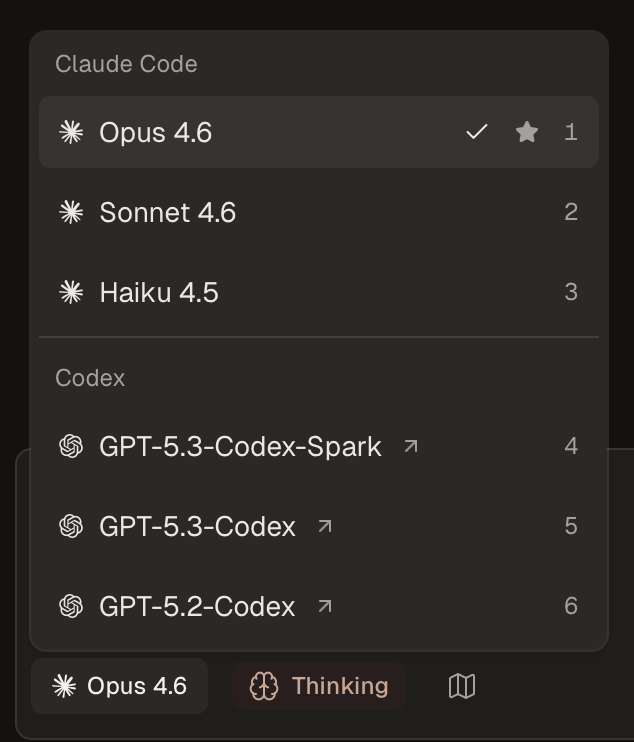Screen dimensions: 634x742
Task: Click the checkmark icon beside Opus 4.6
Action: (x=477, y=132)
